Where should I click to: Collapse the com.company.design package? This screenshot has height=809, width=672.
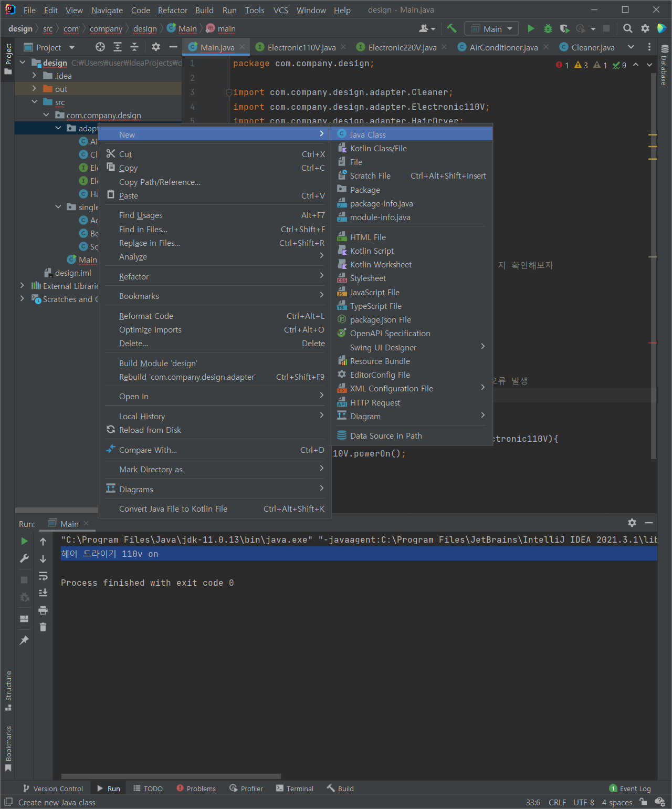coord(46,115)
